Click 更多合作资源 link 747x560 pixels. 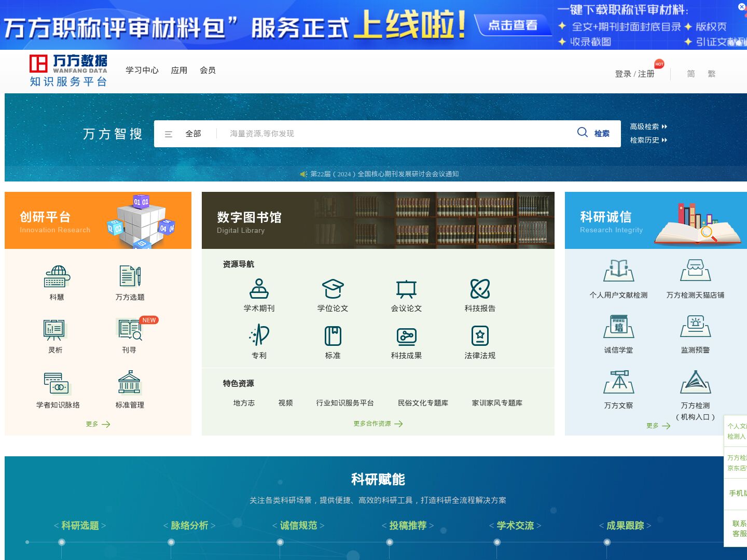pos(378,424)
